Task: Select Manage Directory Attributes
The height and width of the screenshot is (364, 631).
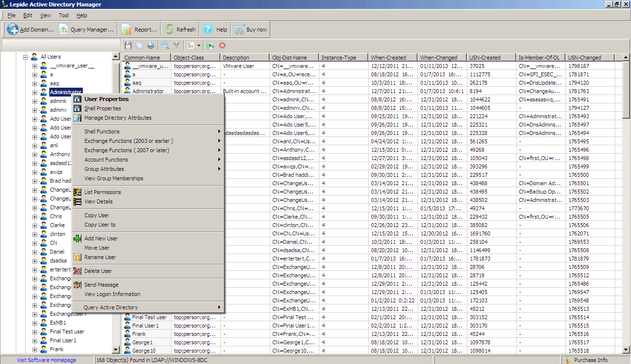Action: [147, 118]
